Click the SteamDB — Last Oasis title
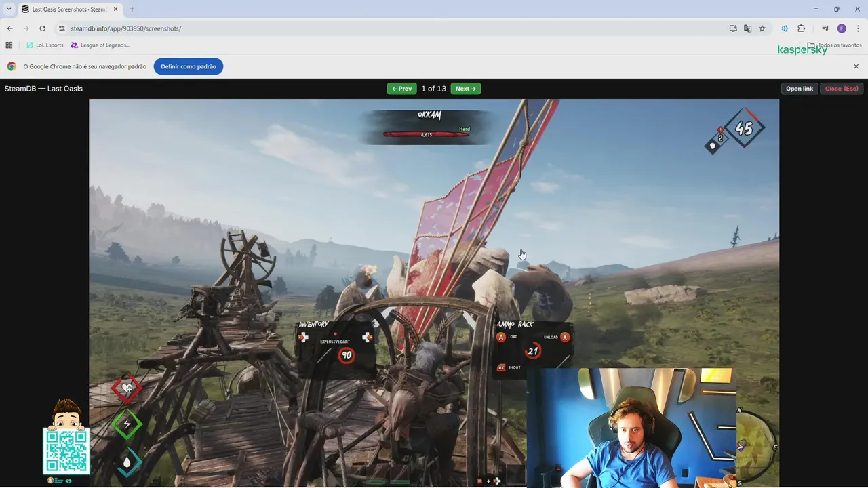868x488 pixels. pyautogui.click(x=43, y=89)
